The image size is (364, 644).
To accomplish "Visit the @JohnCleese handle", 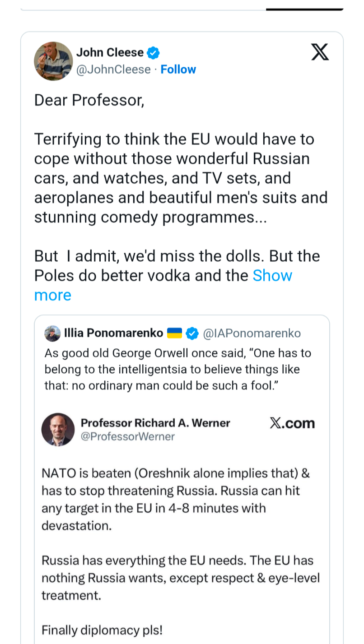I will coord(113,69).
